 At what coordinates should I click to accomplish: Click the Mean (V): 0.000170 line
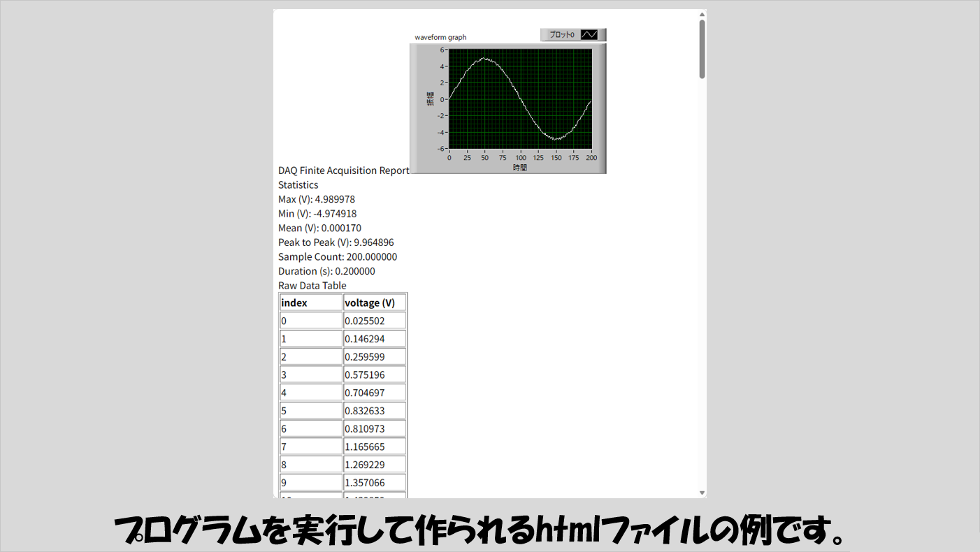(319, 228)
